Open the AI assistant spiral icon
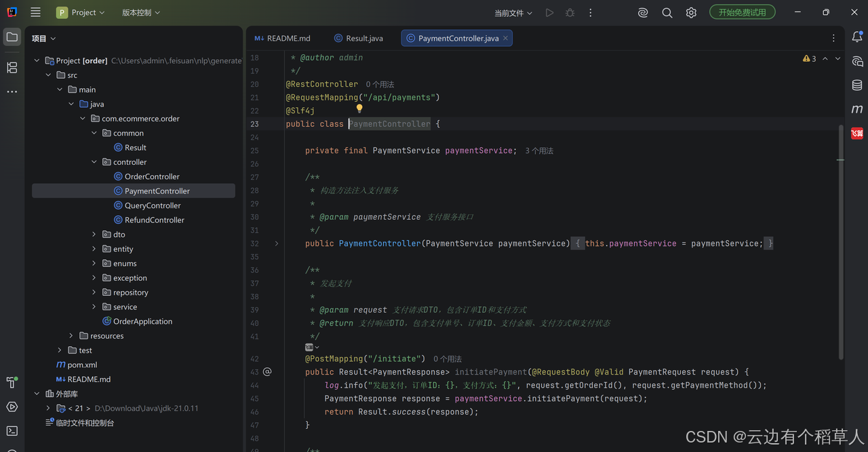This screenshot has height=452, width=868. [643, 13]
